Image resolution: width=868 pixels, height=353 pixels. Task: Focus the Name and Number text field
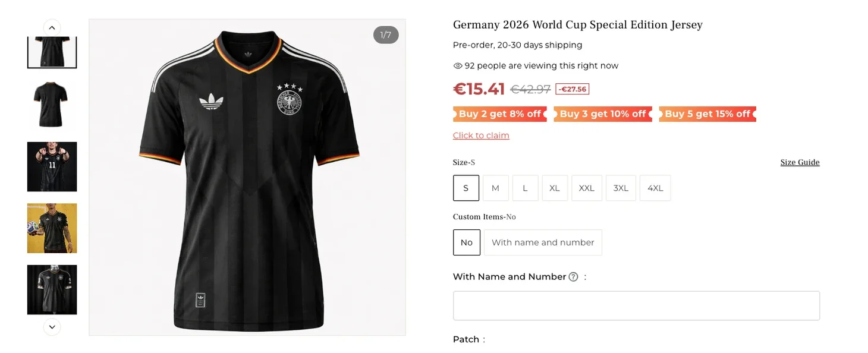(x=636, y=306)
